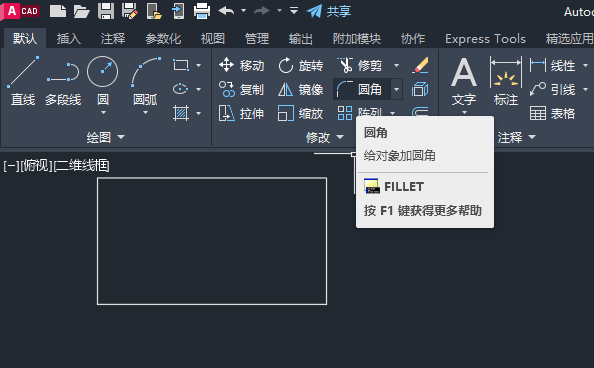
Task: Switch to the 注释 ribbon tab
Action: coord(113,38)
